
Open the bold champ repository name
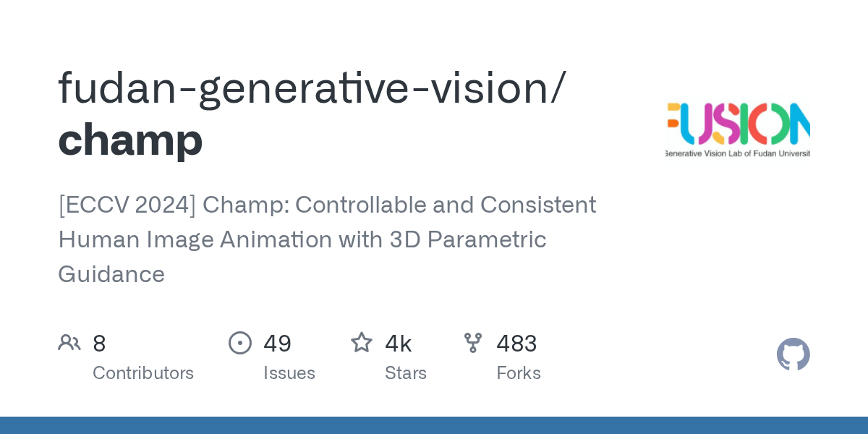coord(130,140)
